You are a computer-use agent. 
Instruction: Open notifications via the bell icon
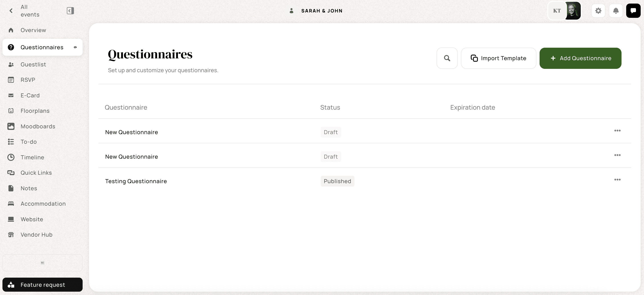pos(616,11)
